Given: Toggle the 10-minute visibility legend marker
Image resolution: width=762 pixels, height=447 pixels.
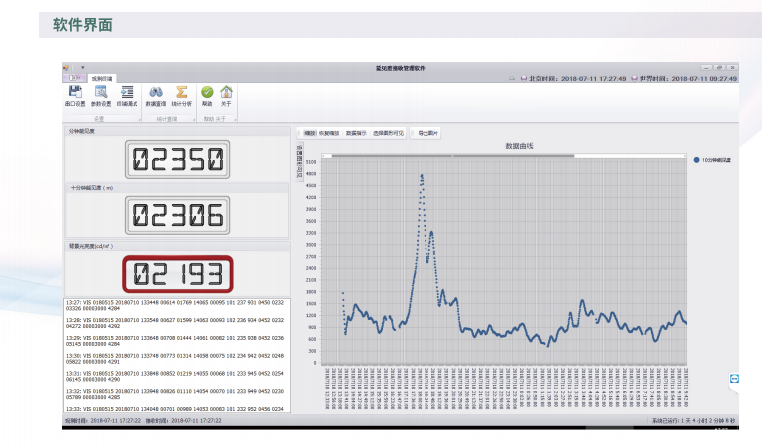Looking at the screenshot, I should tap(696, 160).
